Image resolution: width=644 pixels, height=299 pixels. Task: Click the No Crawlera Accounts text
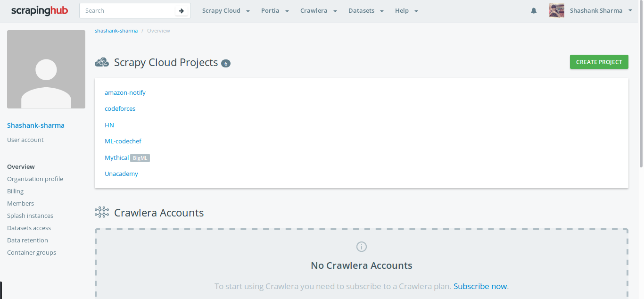point(362,266)
